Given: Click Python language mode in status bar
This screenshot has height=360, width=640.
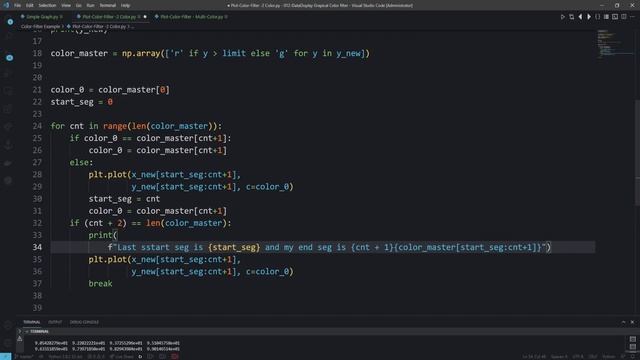Looking at the screenshot, I should click(609, 357).
